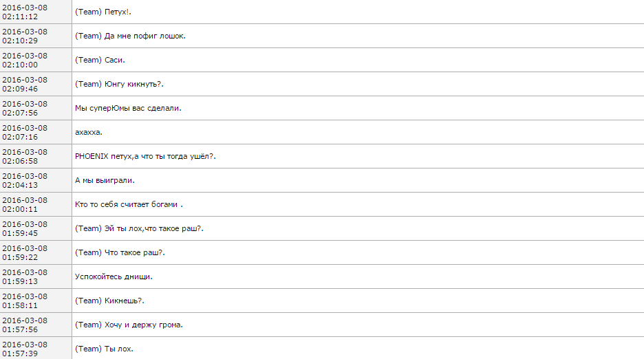Click the message "Мы суперЮмы вас сделали"
644x359 pixels.
point(128,108)
